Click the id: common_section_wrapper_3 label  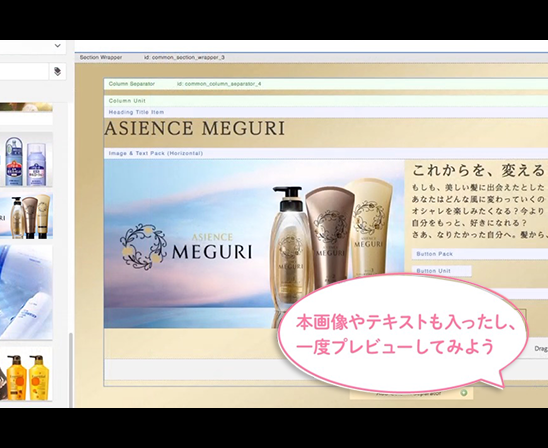tap(185, 57)
